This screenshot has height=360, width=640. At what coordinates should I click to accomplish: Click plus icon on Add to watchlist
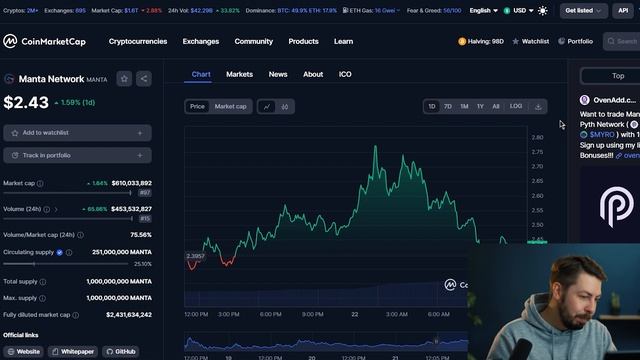140,133
